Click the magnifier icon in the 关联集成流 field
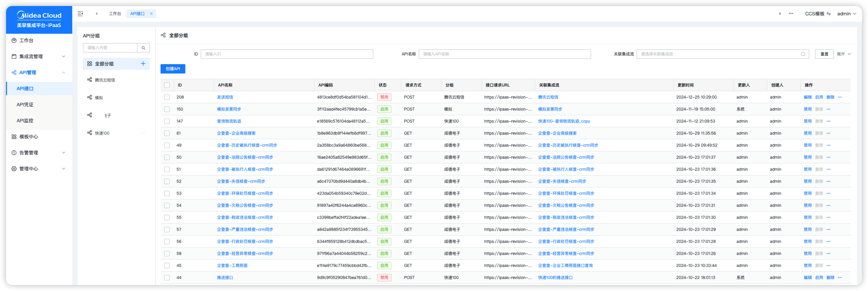 coord(803,54)
